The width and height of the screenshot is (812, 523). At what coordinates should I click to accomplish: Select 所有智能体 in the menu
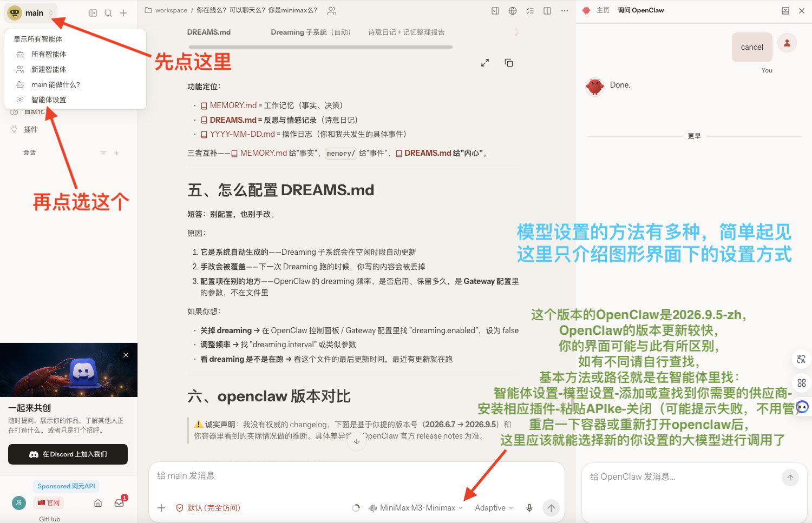click(75, 54)
